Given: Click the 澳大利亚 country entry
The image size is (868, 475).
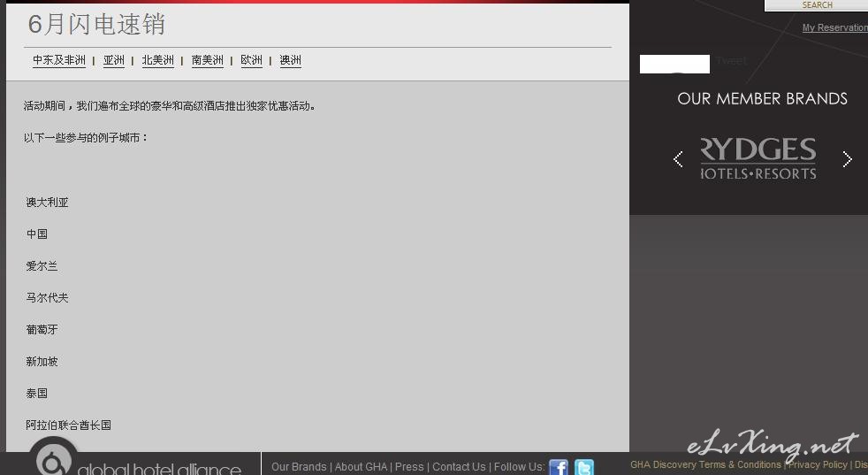Looking at the screenshot, I should pyautogui.click(x=47, y=203).
